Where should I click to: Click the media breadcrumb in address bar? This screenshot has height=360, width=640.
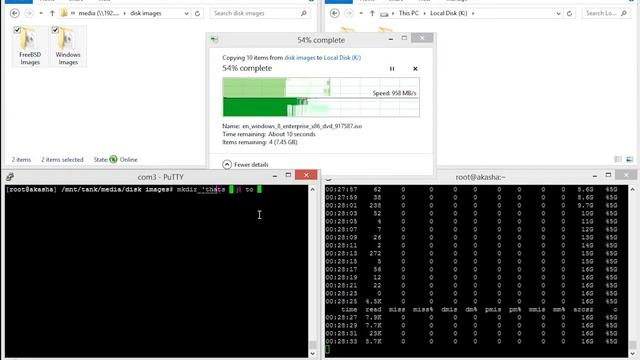coord(99,13)
